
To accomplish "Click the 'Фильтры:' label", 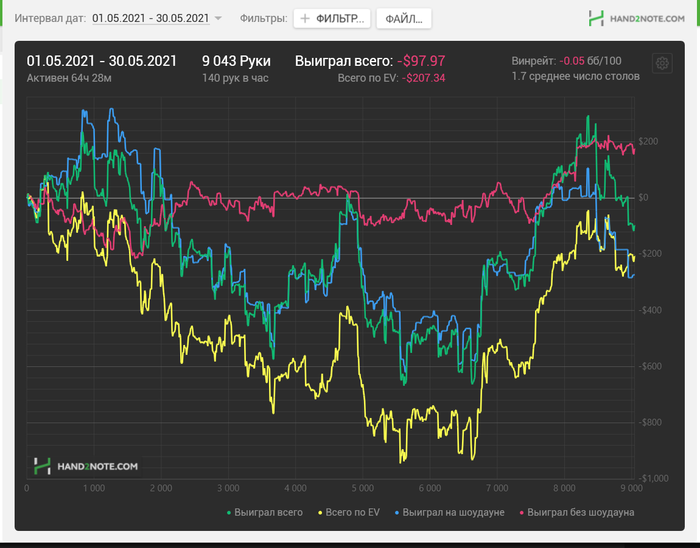I will point(263,19).
